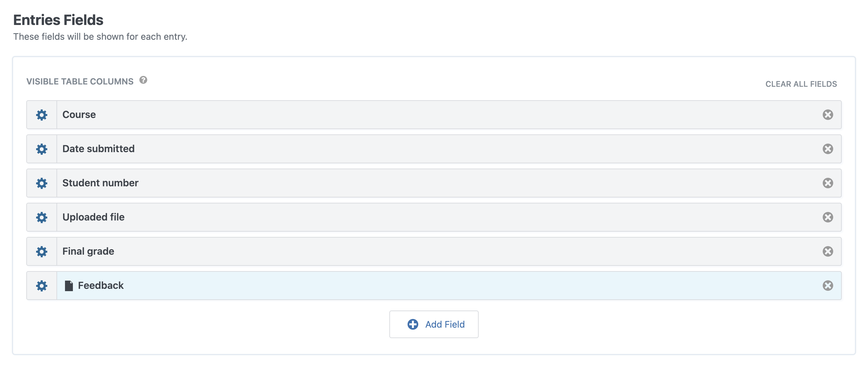Viewport: 868px width, 370px height.
Task: Click the Add Field button
Action: click(434, 324)
